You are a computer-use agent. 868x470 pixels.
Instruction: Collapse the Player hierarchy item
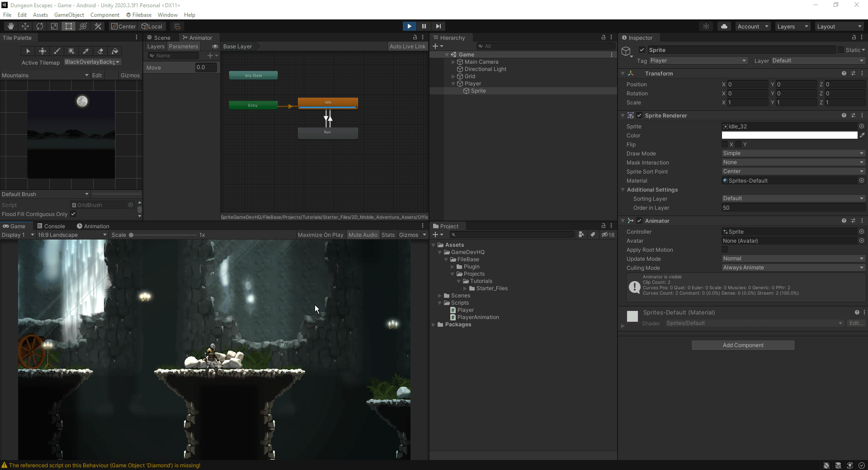453,84
